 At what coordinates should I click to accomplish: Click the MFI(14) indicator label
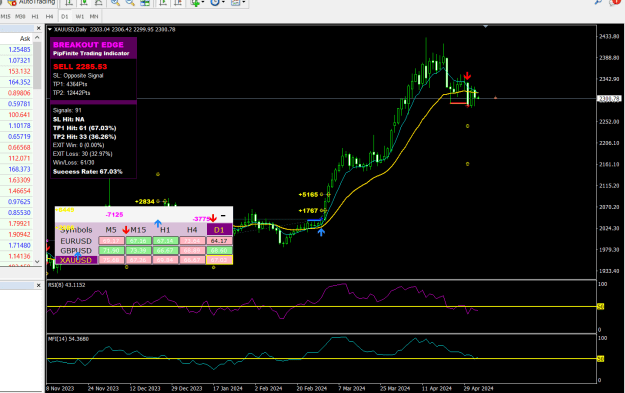[x=68, y=339]
